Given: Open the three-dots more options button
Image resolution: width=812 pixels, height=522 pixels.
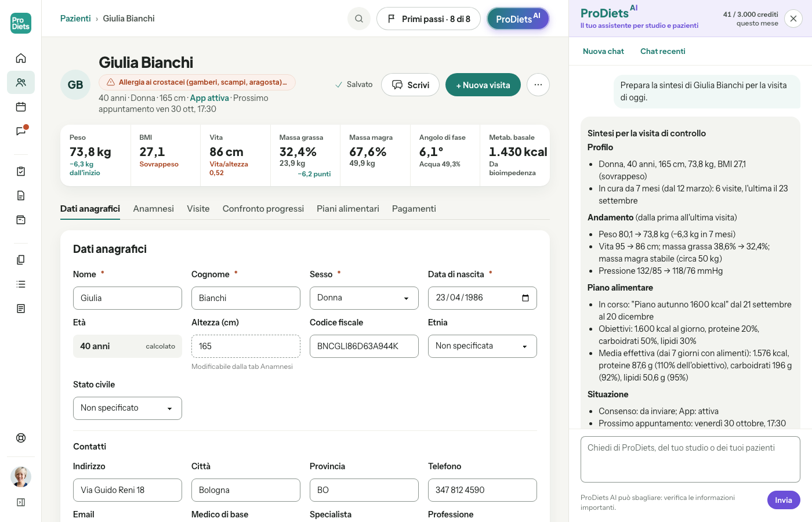Looking at the screenshot, I should [538, 85].
